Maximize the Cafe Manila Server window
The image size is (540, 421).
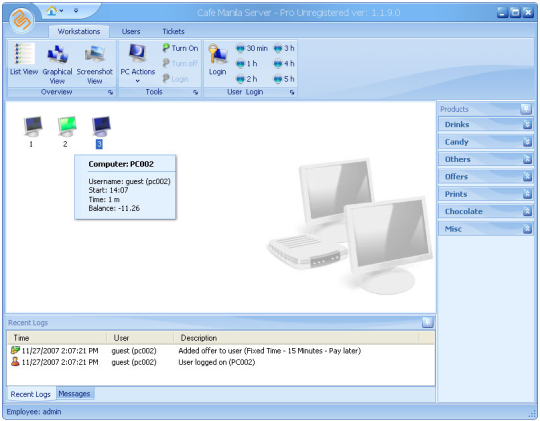[x=515, y=13]
